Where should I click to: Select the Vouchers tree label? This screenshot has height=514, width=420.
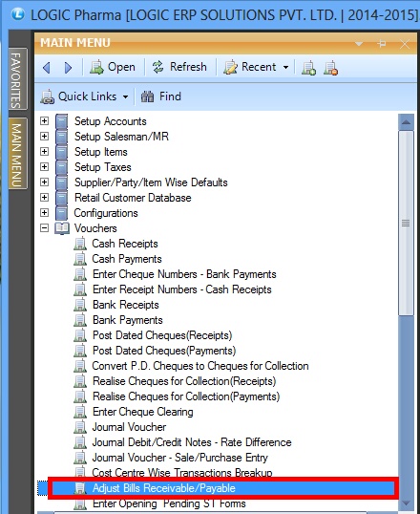[x=95, y=228]
